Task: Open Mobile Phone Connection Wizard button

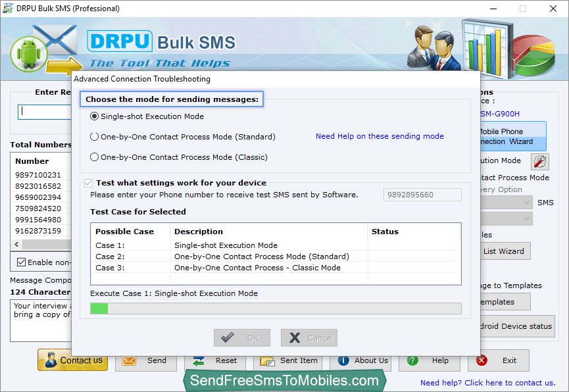Action: pyautogui.click(x=513, y=136)
